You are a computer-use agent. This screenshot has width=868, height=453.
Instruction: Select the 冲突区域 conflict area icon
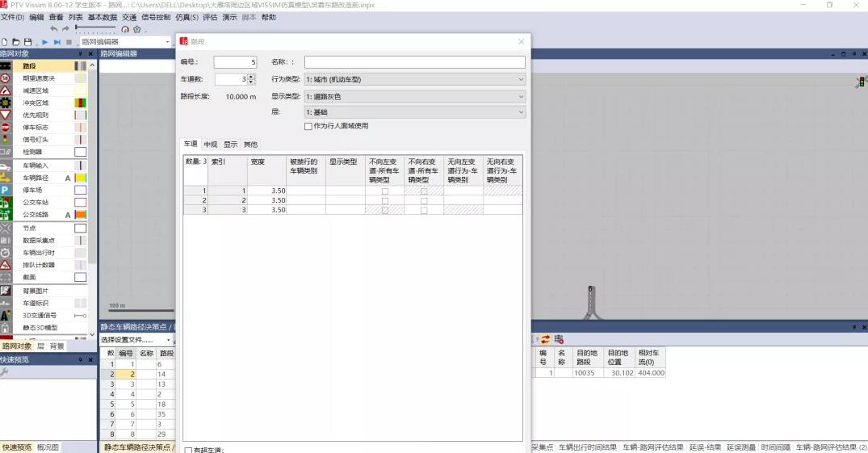coord(6,103)
